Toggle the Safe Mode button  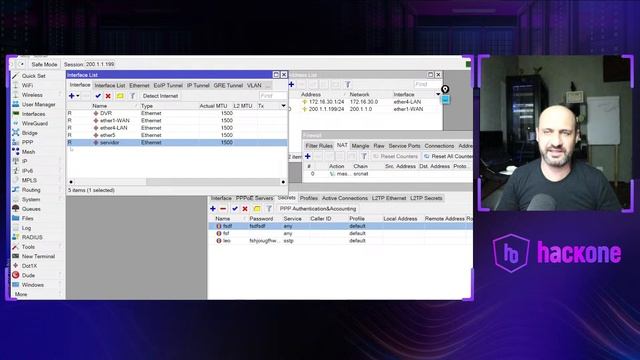click(44, 64)
